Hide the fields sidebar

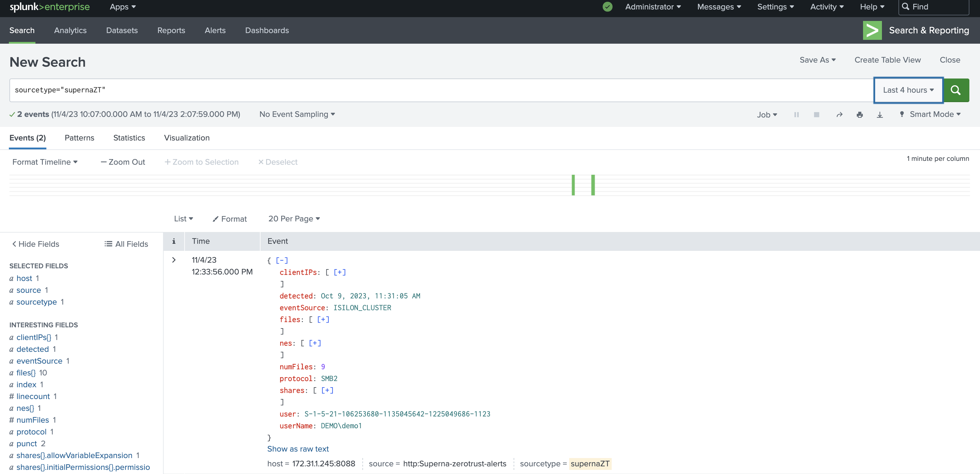click(35, 244)
